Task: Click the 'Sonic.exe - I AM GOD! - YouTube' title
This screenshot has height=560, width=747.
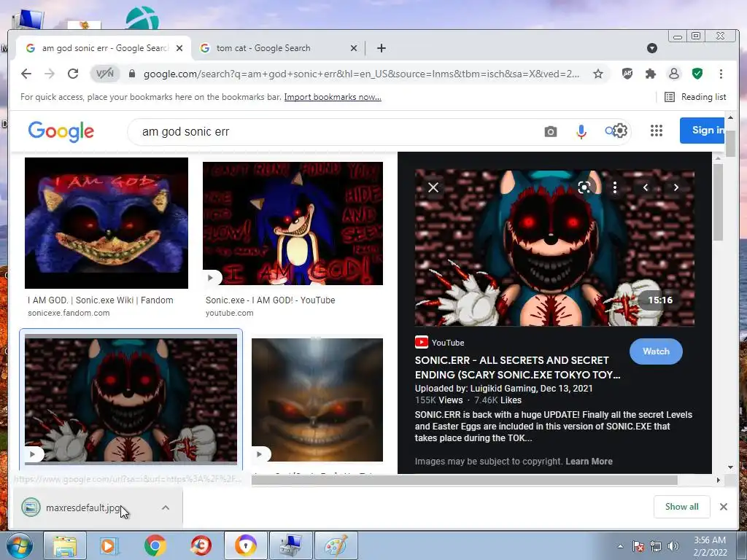Action: (x=270, y=300)
